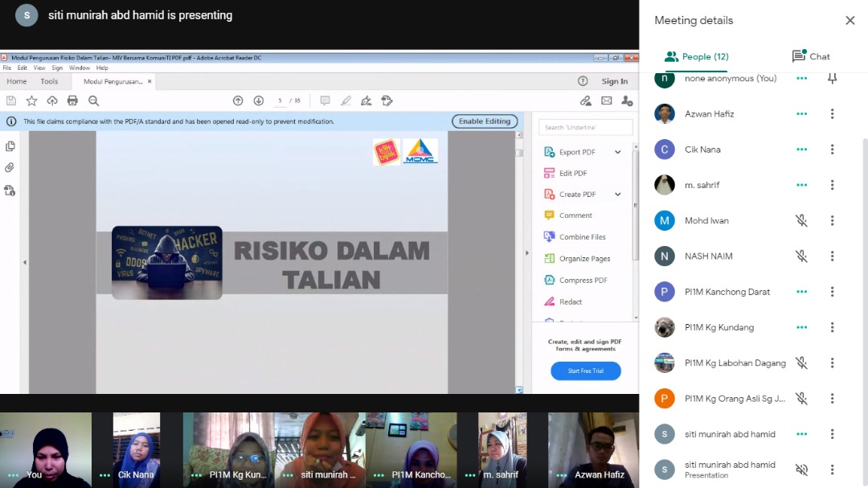Open more options for Azwan Hafiz

point(832,114)
